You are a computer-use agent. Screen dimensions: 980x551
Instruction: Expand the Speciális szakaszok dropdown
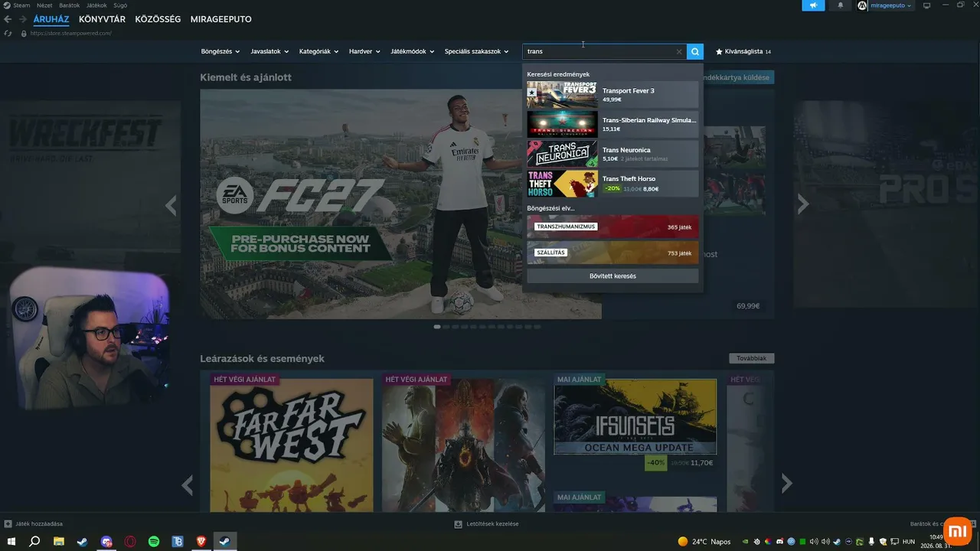coord(476,52)
